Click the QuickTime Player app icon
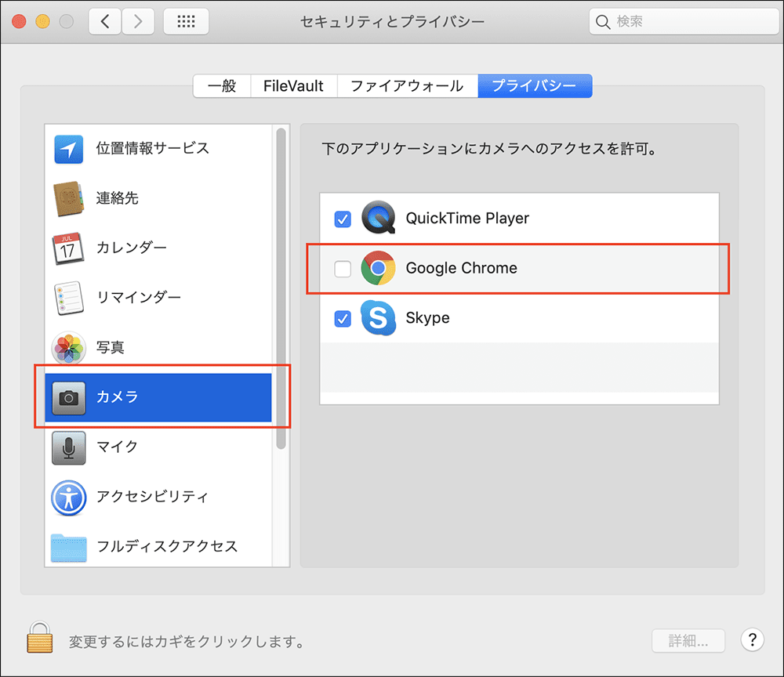 [x=379, y=217]
